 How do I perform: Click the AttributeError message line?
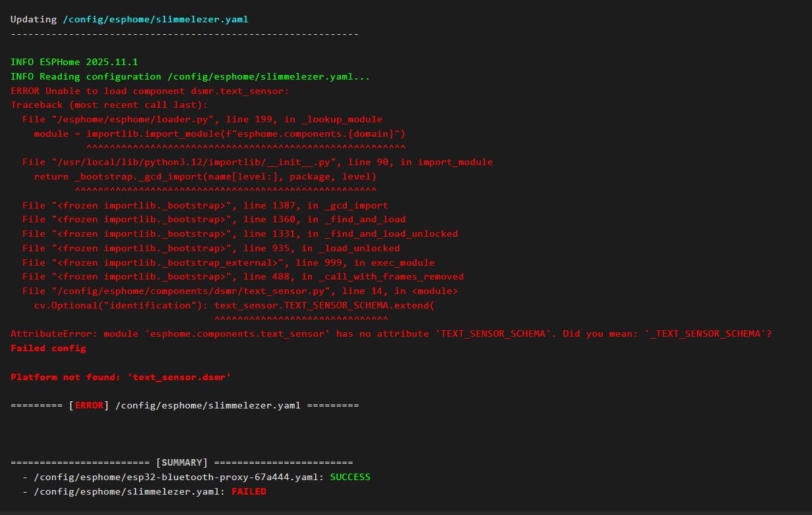tap(391, 333)
